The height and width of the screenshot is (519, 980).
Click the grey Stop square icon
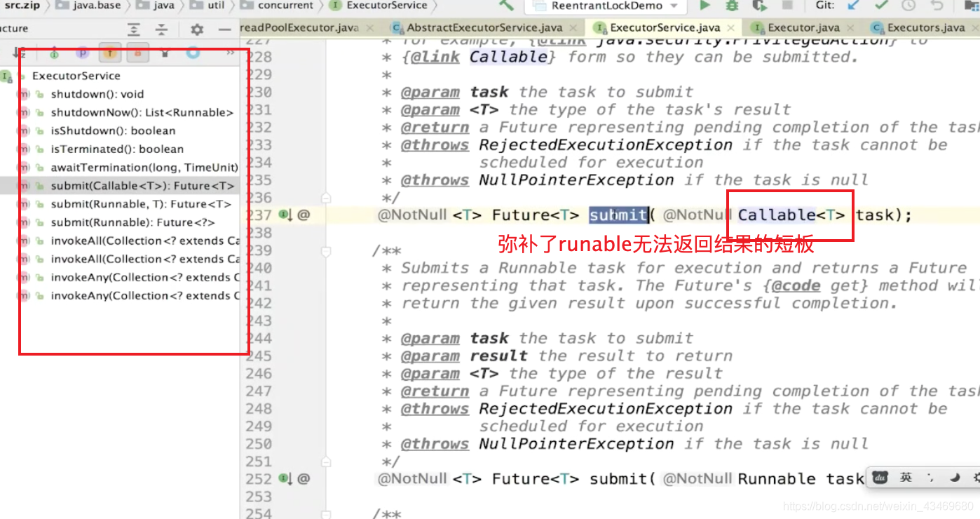787,5
